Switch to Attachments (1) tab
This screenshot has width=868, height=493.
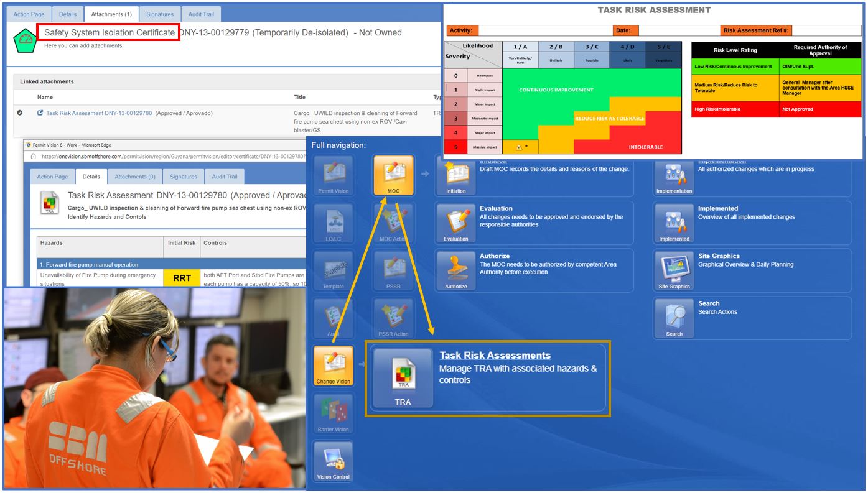111,14
